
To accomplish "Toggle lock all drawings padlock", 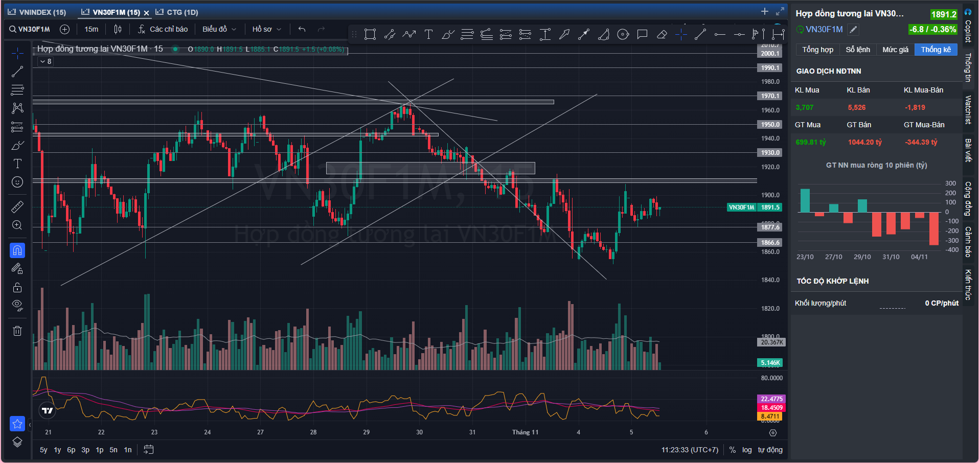I will click(17, 287).
